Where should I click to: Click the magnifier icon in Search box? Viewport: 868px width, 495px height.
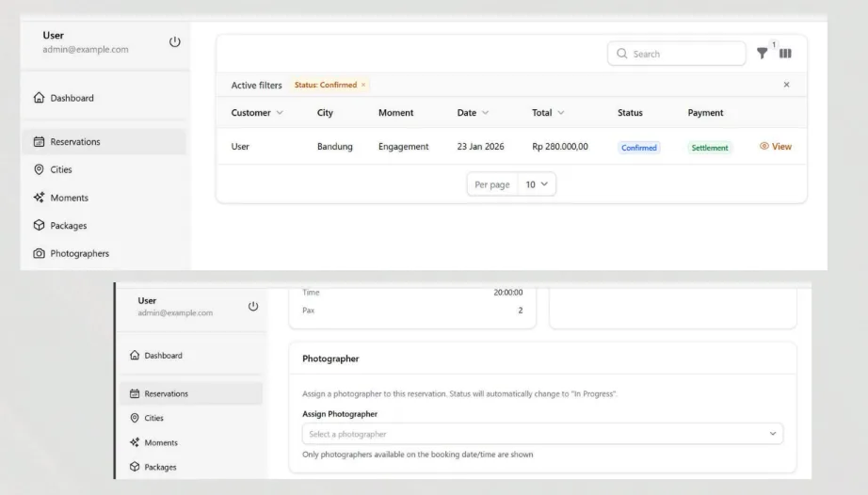[x=621, y=53]
